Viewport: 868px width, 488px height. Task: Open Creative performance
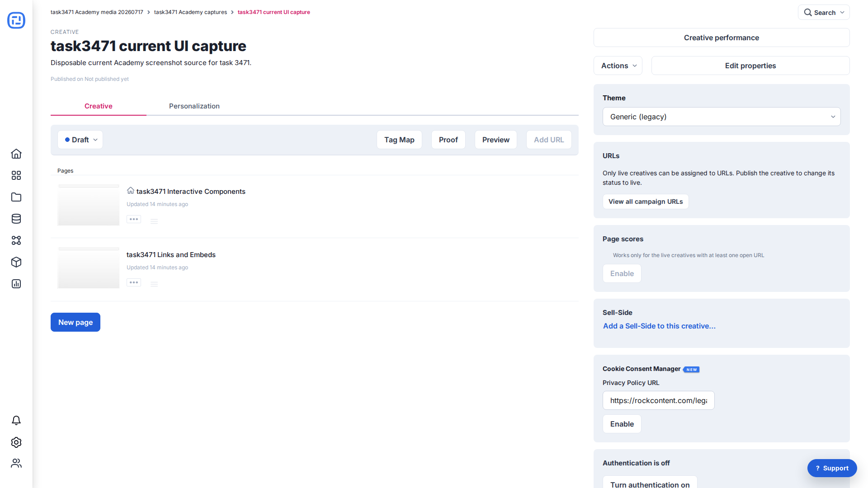[x=722, y=38]
